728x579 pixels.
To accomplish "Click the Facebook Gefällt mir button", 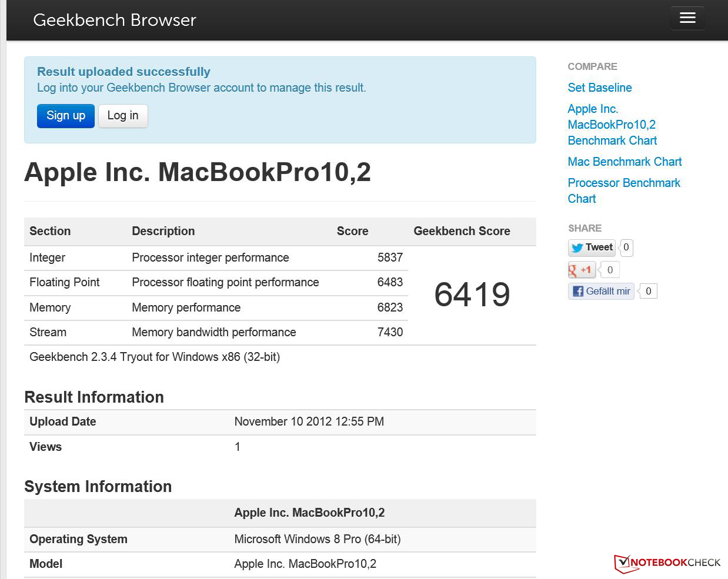I will click(x=601, y=291).
